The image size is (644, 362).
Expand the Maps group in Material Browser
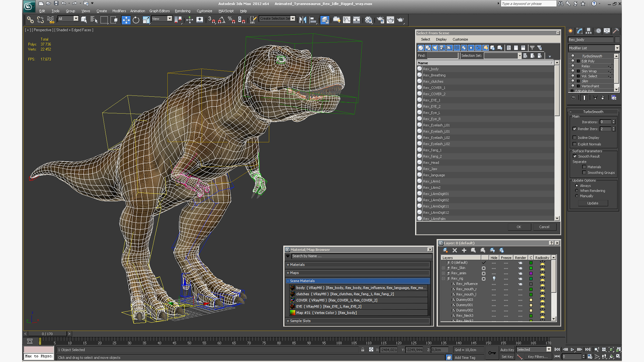point(288,273)
